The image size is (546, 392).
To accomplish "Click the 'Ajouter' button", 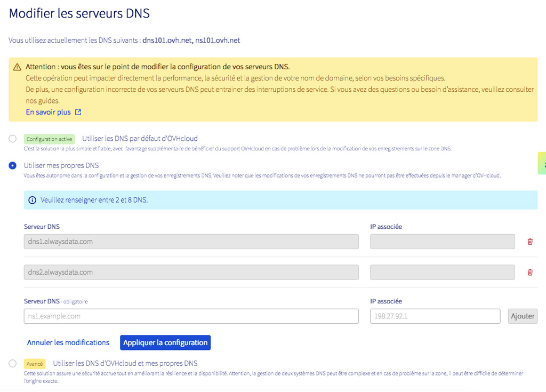I will point(523,316).
